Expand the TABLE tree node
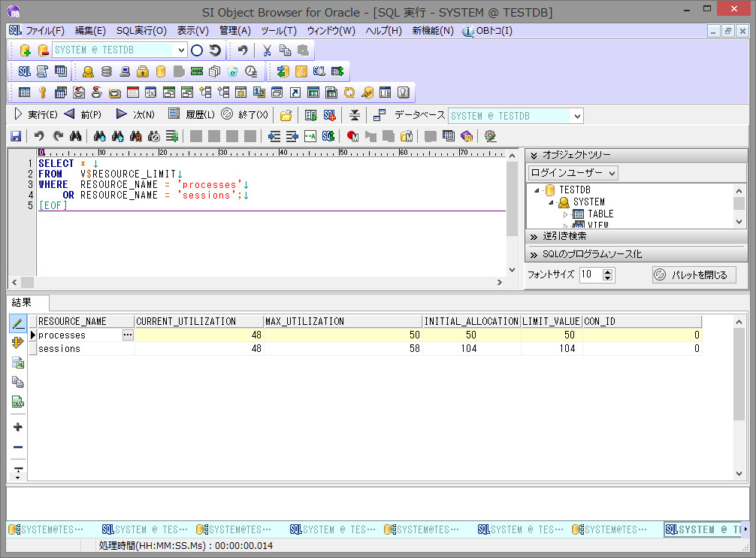The height and width of the screenshot is (558, 756). (565, 214)
